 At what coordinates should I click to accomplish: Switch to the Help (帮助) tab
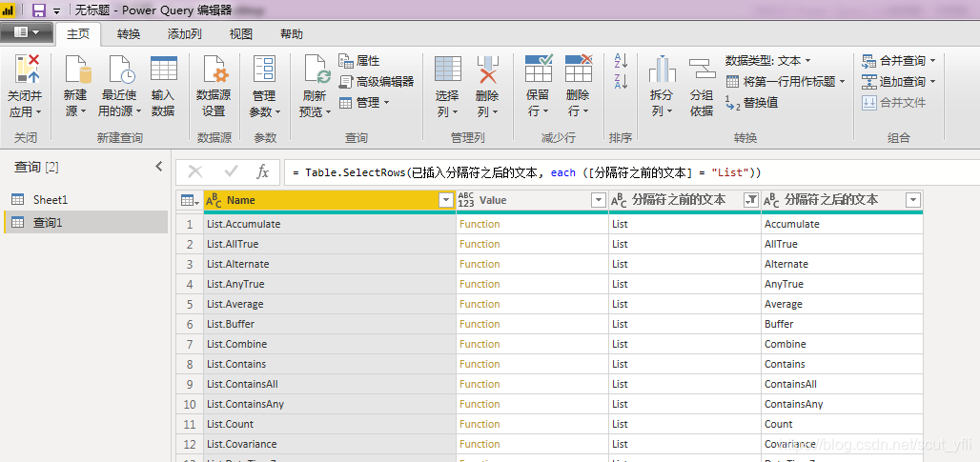[292, 34]
